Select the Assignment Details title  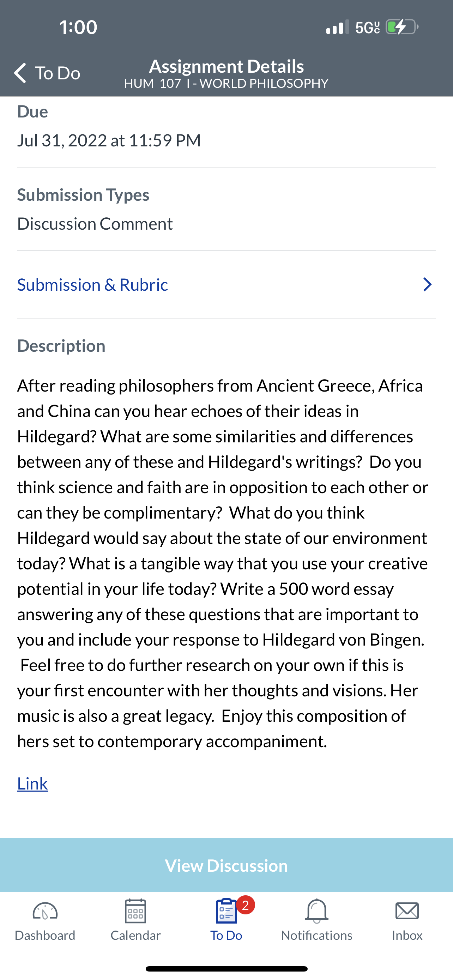click(226, 66)
